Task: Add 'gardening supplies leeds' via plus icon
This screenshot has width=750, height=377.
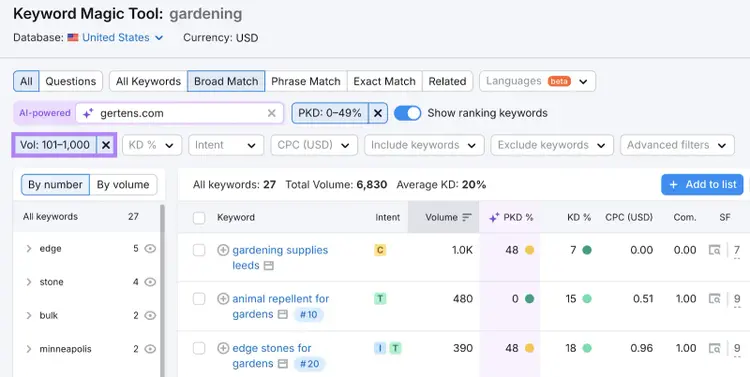Action: (x=223, y=250)
